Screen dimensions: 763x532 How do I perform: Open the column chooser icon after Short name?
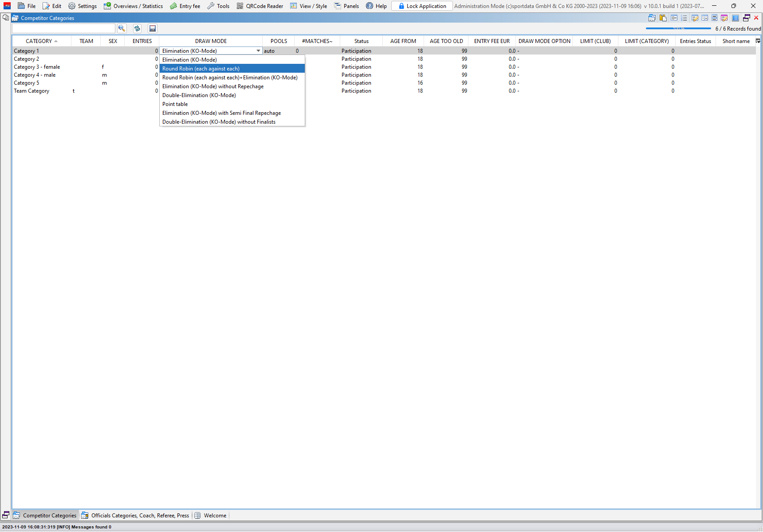(758, 41)
